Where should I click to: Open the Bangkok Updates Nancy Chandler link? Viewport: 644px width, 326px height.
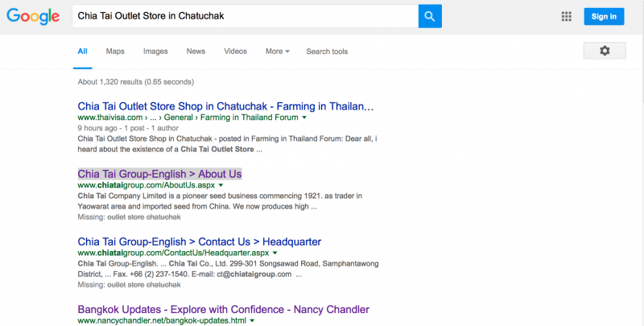pyautogui.click(x=224, y=310)
